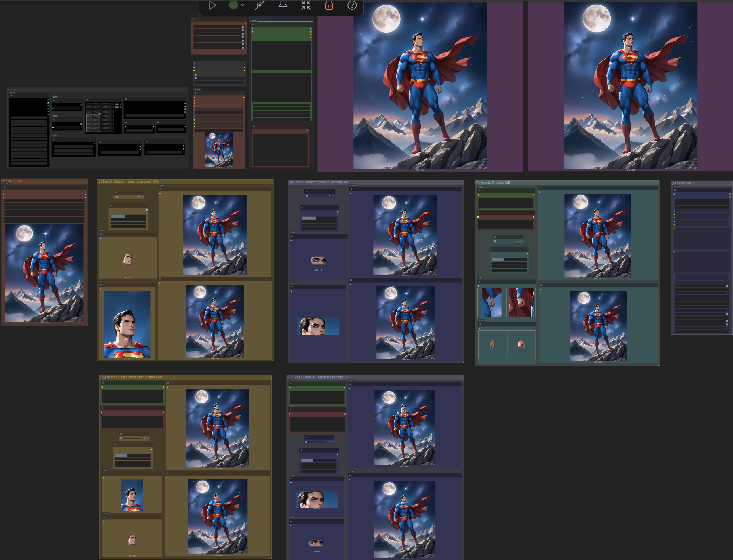This screenshot has height=560, width=733.
Task: Click the collapse arrows icon in toolbar
Action: pyautogui.click(x=306, y=5)
